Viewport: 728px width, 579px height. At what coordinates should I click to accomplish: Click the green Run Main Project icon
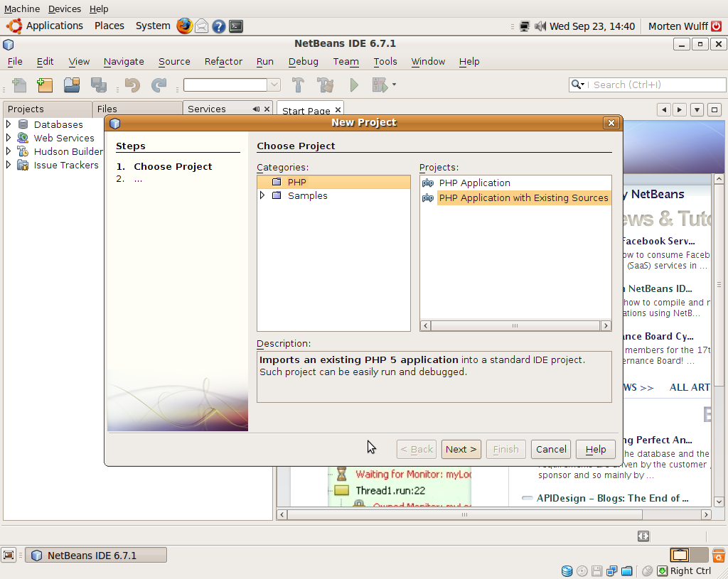[x=354, y=85]
